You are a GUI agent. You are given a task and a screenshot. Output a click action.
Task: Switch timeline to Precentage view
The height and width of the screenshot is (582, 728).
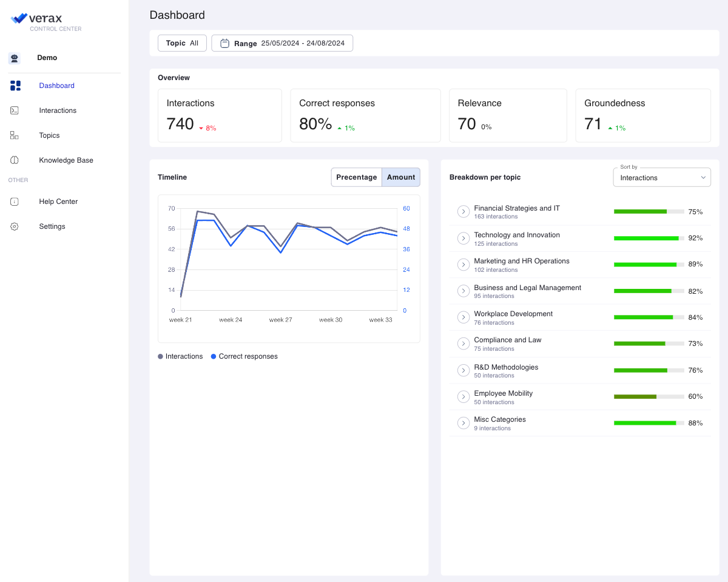pyautogui.click(x=357, y=177)
